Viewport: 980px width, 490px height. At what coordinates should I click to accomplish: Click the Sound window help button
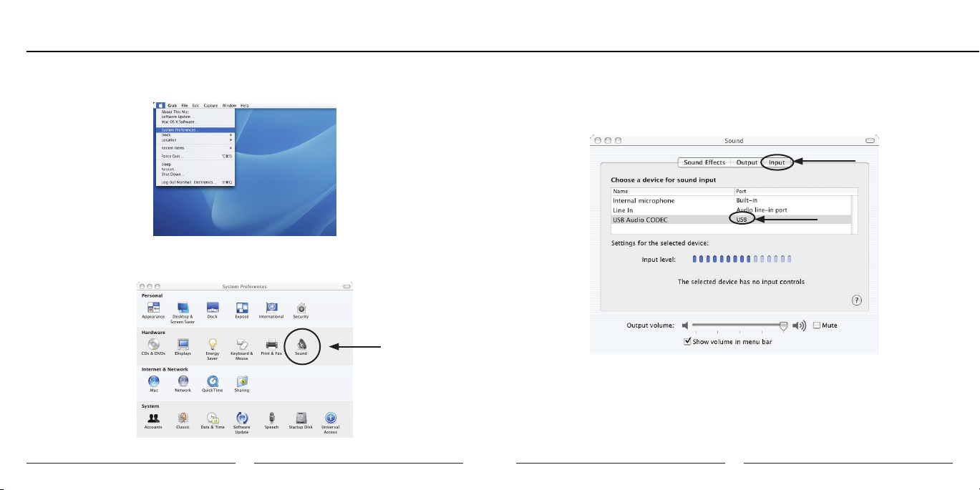(x=857, y=300)
